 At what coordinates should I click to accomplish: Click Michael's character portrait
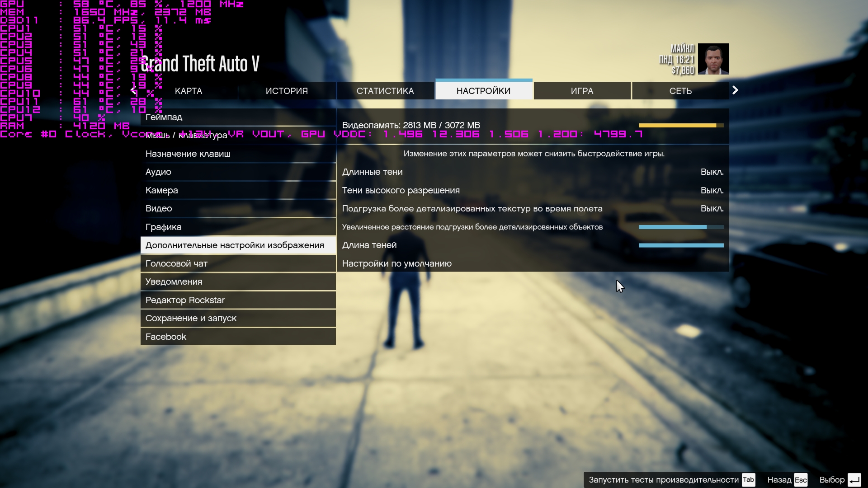tap(713, 59)
